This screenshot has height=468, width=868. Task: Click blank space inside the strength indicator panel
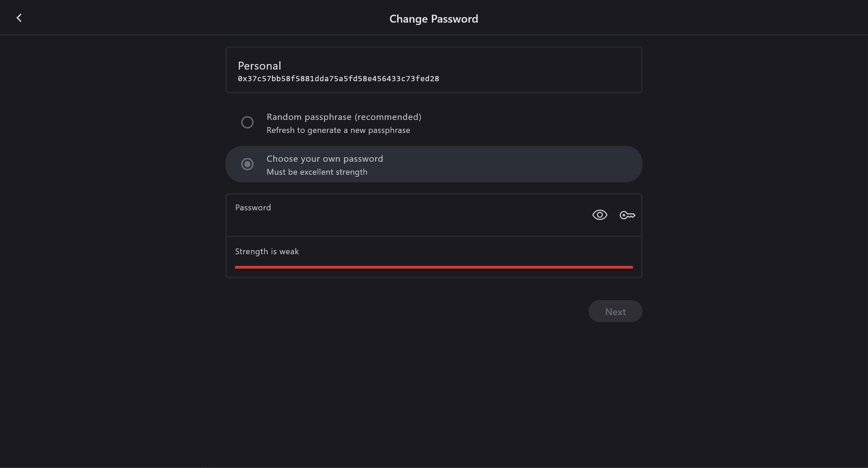(x=480, y=252)
